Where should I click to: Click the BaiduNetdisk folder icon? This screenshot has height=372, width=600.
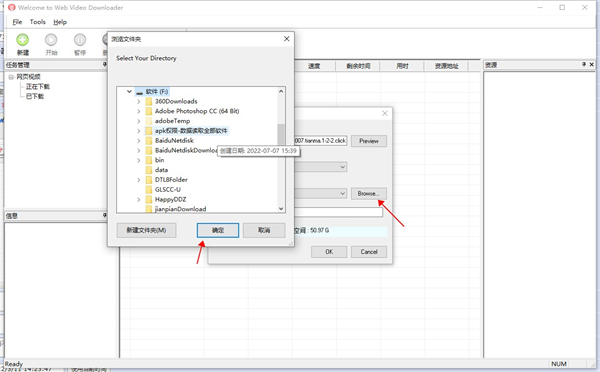pos(149,140)
